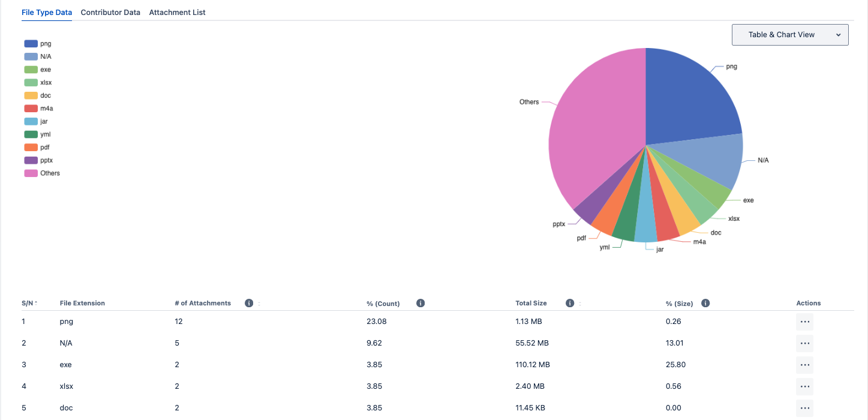Click info icon next to # of Attachments
The width and height of the screenshot is (868, 420).
249,304
